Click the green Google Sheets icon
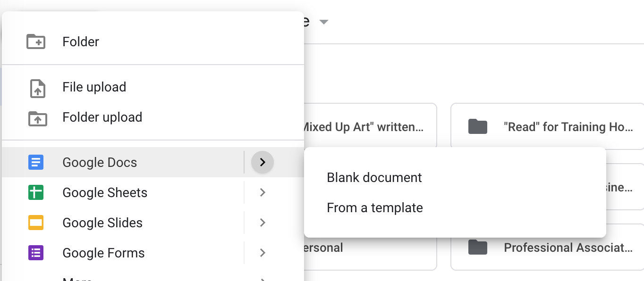The height and width of the screenshot is (281, 644). (x=36, y=193)
